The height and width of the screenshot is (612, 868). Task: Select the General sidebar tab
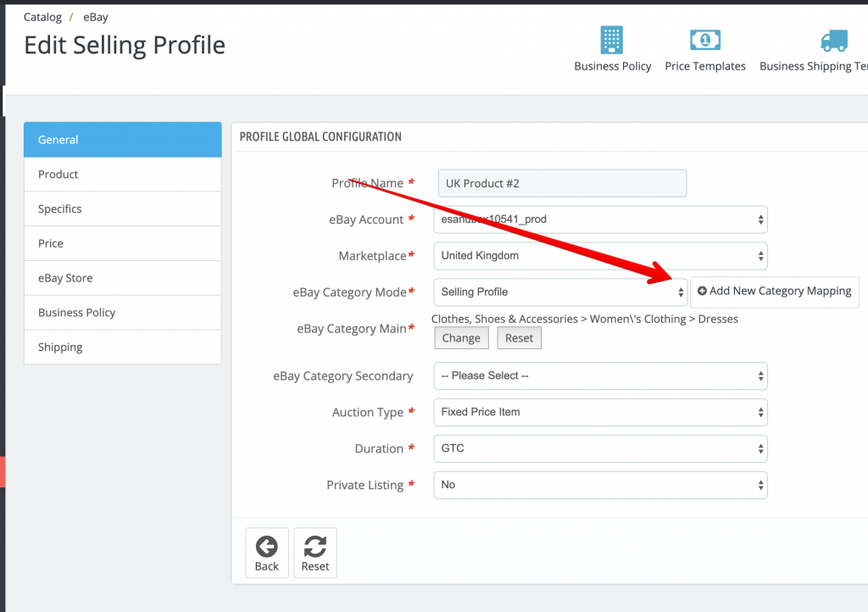[x=122, y=140]
